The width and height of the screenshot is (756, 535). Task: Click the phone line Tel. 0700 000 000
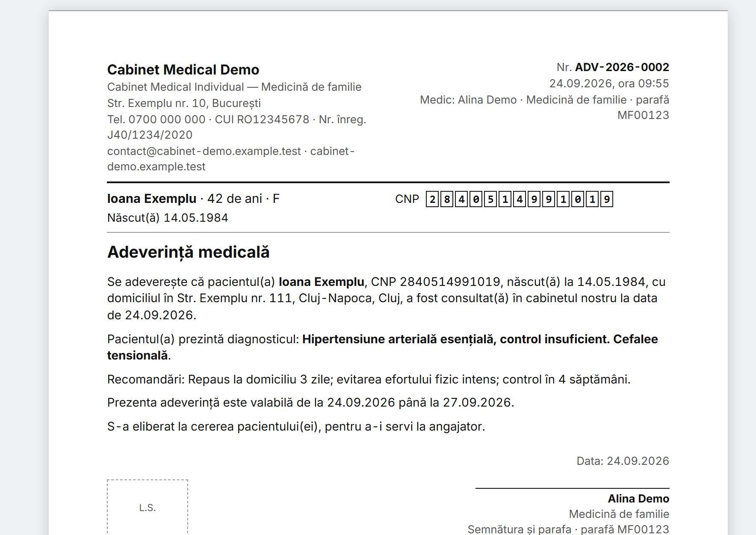tap(157, 119)
